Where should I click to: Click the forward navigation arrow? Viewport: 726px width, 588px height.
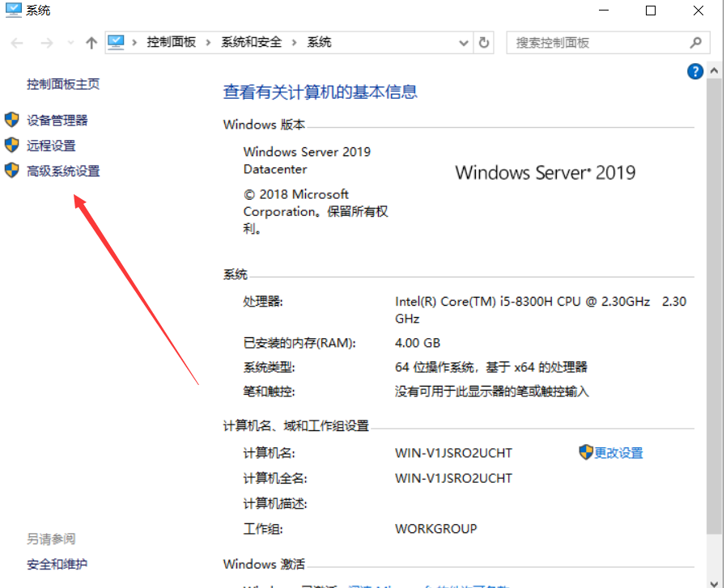click(47, 43)
